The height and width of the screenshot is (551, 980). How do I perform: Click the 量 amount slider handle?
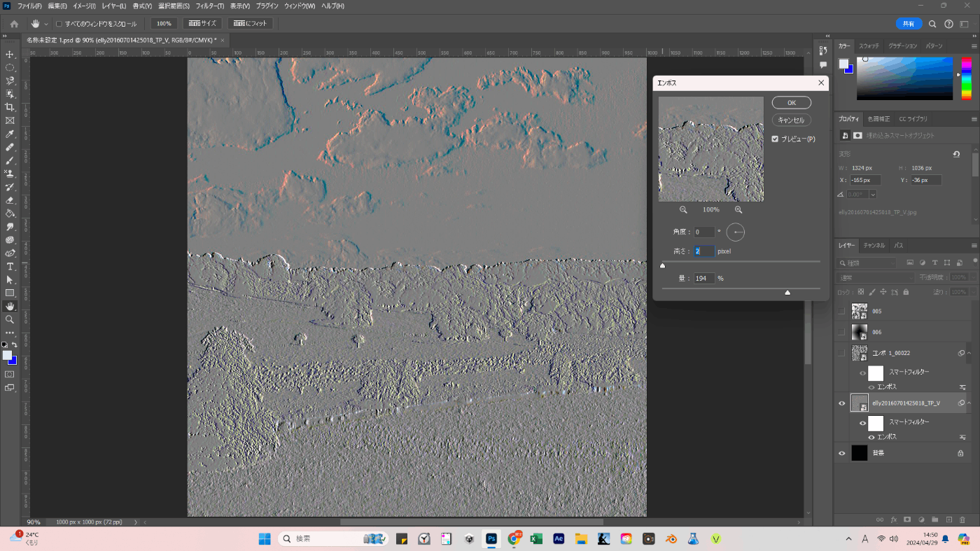[x=787, y=293]
